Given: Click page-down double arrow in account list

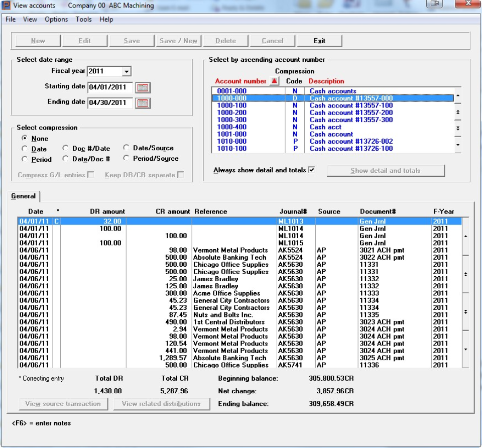Looking at the screenshot, I should coord(458,129).
